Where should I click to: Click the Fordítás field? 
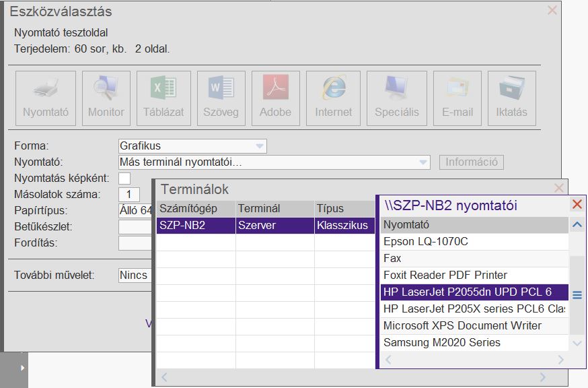click(135, 243)
